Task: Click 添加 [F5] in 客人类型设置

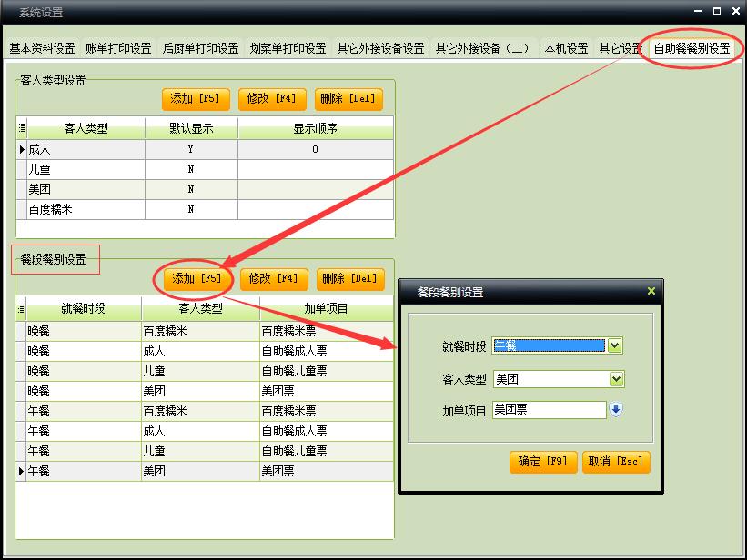Action: [196, 99]
